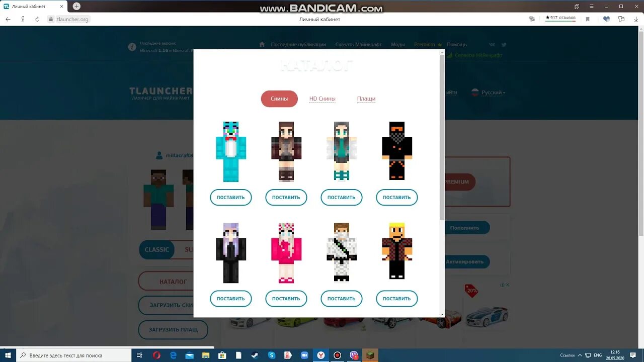Open Opera from the taskbar
This screenshot has height=362, width=644.
click(x=156, y=355)
